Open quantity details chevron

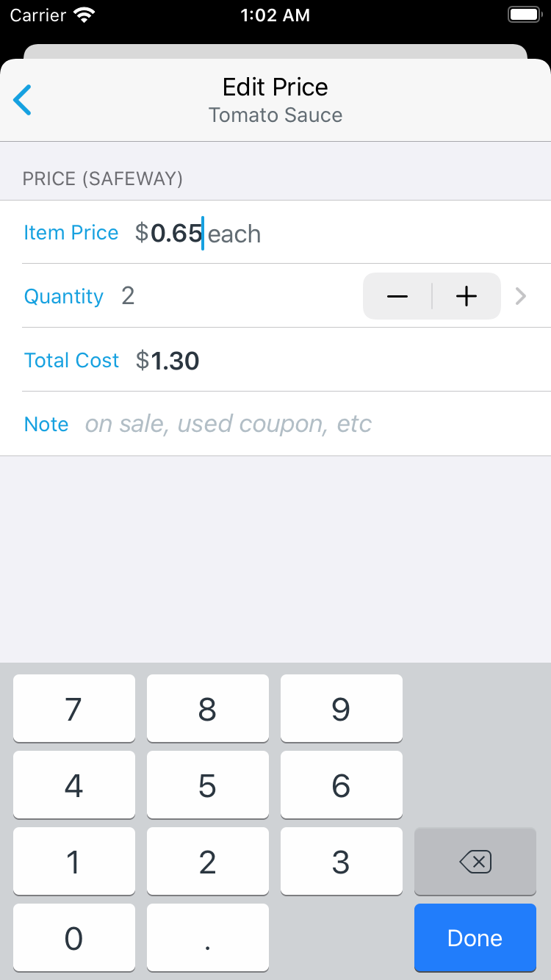tap(521, 296)
